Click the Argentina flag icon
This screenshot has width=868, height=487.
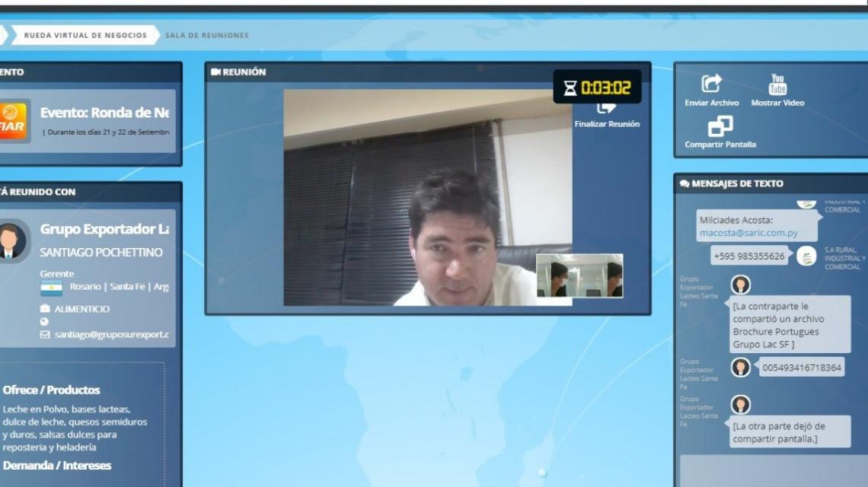click(51, 288)
